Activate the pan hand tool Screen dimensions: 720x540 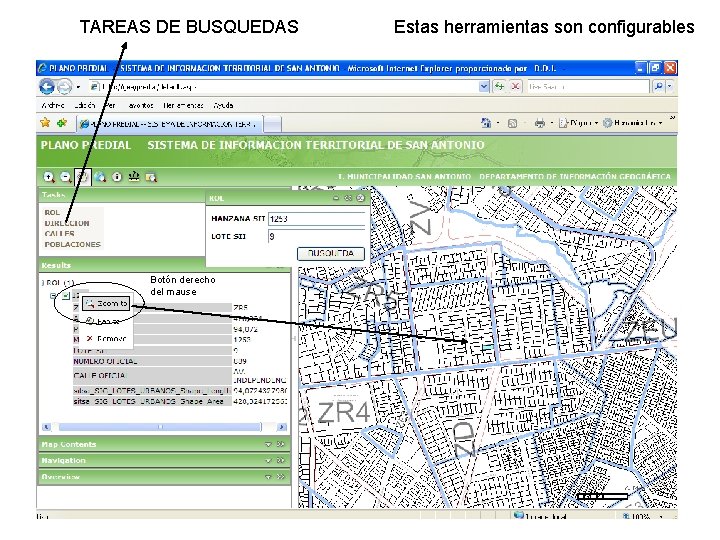[83, 177]
